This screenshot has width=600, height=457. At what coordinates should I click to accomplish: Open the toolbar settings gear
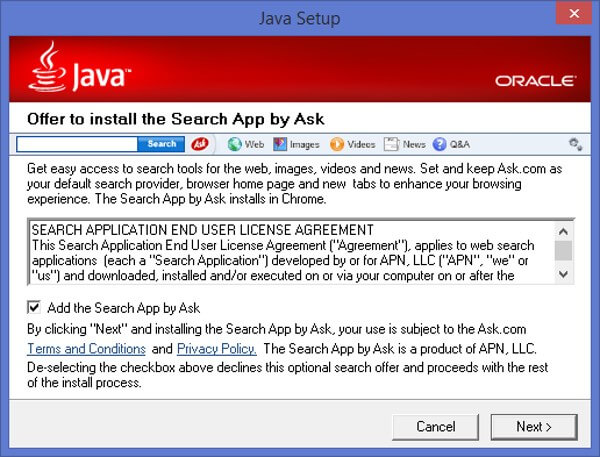point(574,144)
